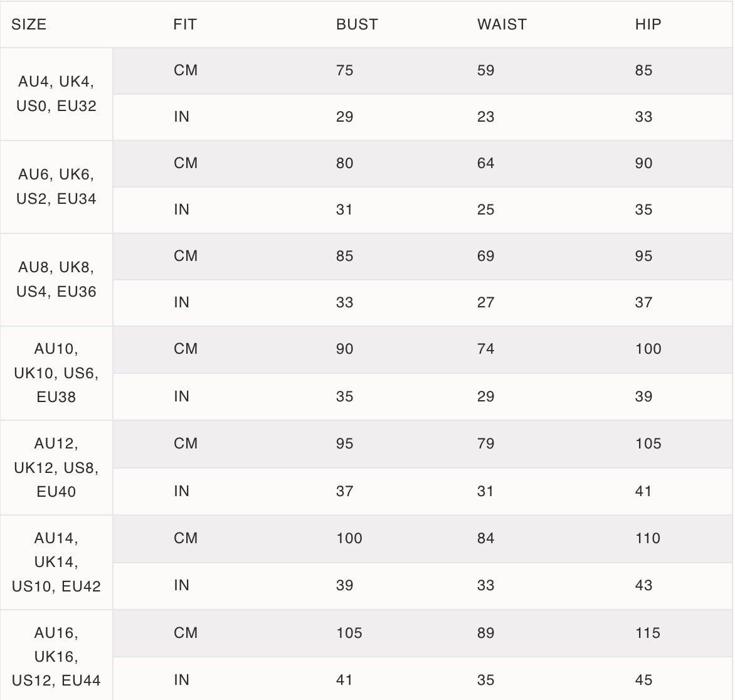
Task: Select the waist value 64 in CM
Action: (486, 163)
